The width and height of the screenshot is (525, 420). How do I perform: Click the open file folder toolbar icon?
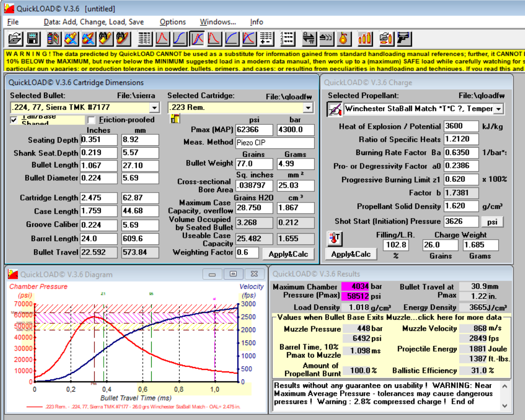point(15,39)
